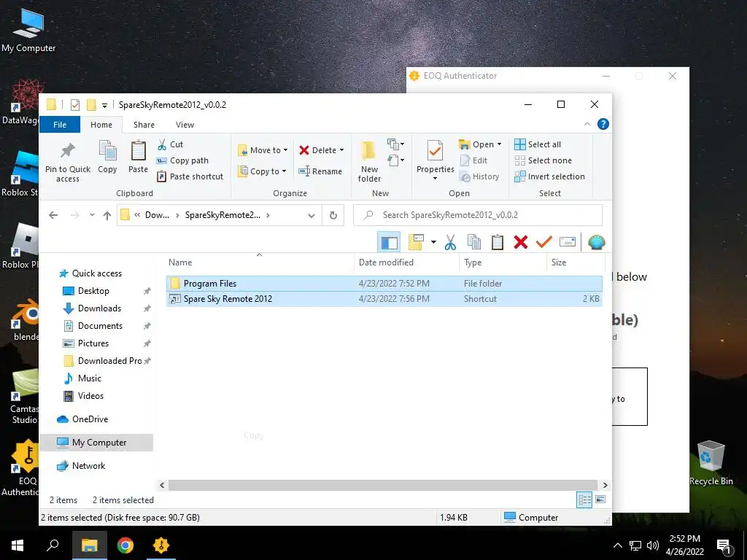Click the email envelope toolbar icon
The height and width of the screenshot is (560, 747).
[567, 242]
